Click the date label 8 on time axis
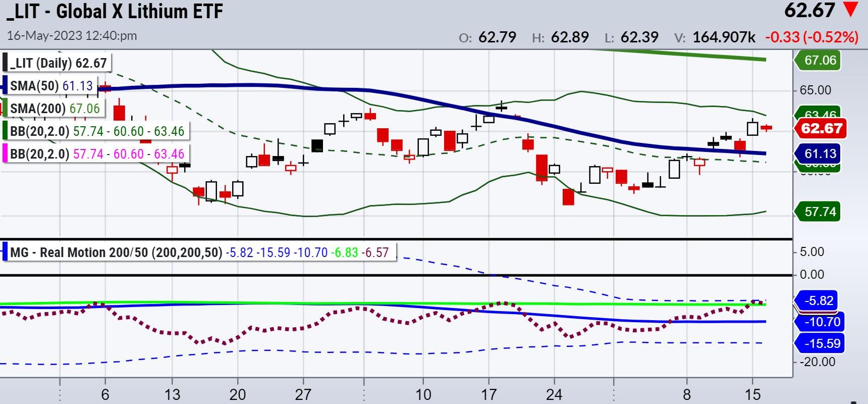Viewport: 868px width, 404px height. pos(686,394)
